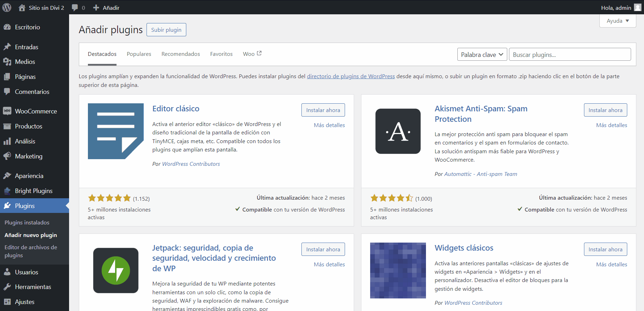Image resolution: width=644 pixels, height=311 pixels.
Task: Open the Añadir new content menu
Action: (106, 8)
